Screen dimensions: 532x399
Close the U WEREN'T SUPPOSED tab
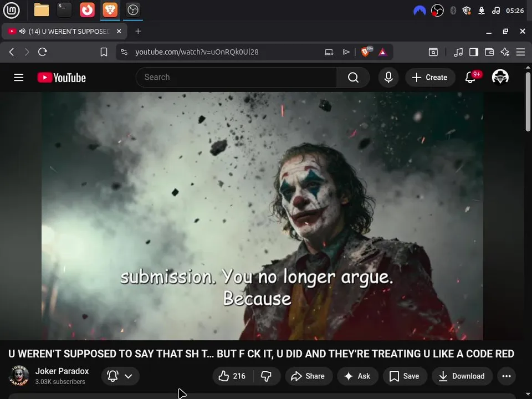(119, 31)
